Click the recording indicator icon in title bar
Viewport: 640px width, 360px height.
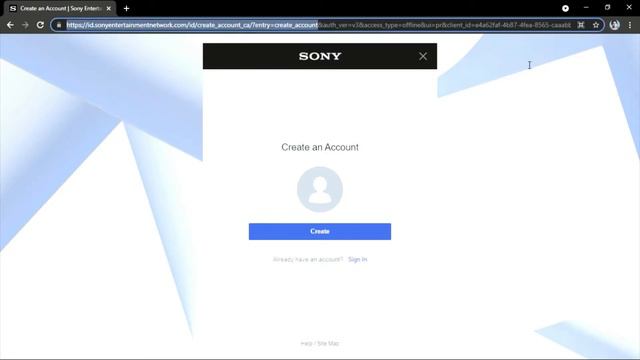click(x=565, y=8)
